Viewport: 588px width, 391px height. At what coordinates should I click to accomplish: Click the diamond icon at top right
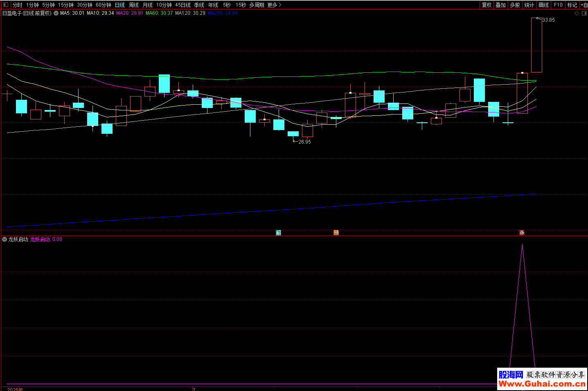click(577, 13)
